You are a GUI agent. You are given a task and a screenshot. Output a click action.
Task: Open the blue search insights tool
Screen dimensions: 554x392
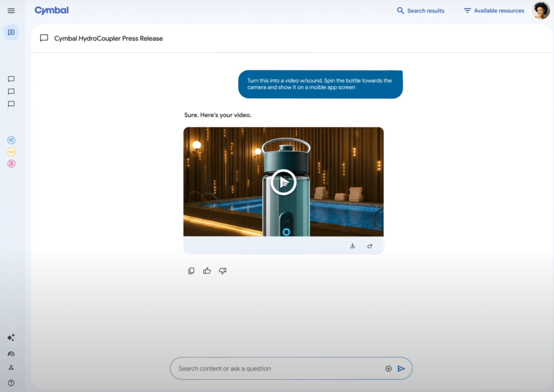[x=11, y=140]
